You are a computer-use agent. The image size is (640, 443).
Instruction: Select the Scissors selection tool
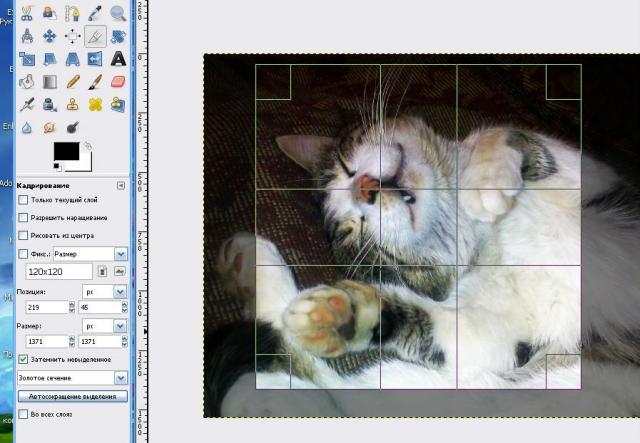point(27,14)
